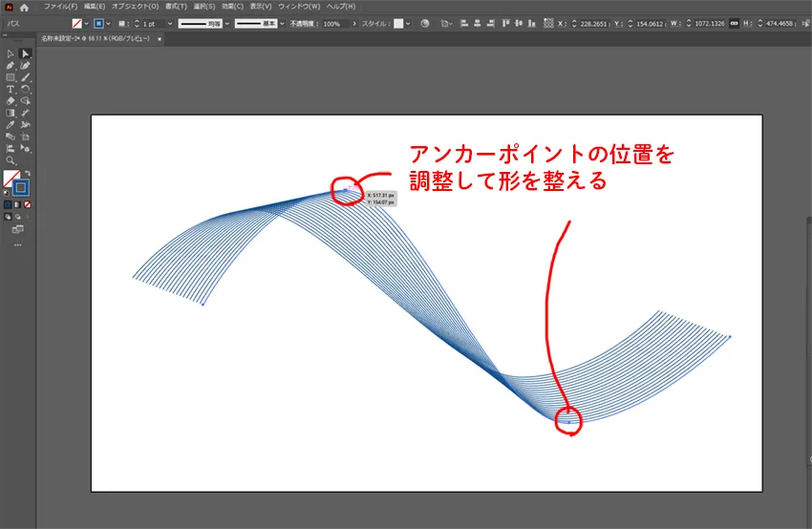Image resolution: width=812 pixels, height=529 pixels.
Task: Select the Rectangle tool
Action: pyautogui.click(x=11, y=77)
